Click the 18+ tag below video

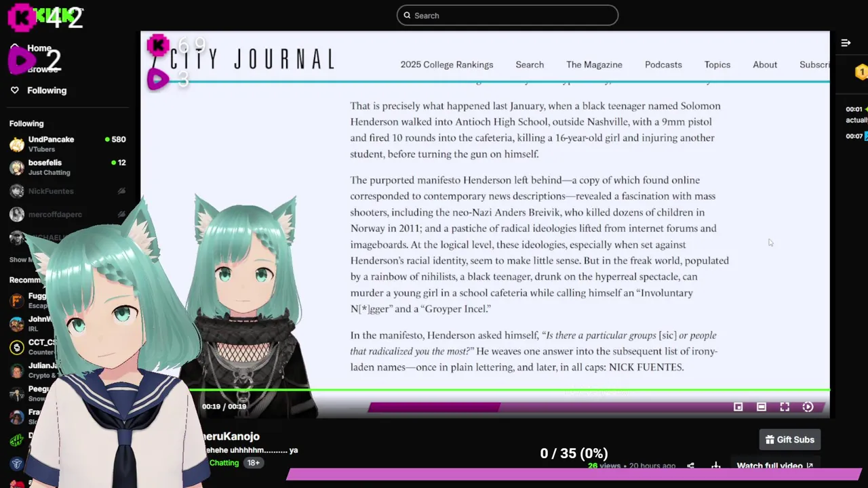click(x=253, y=463)
